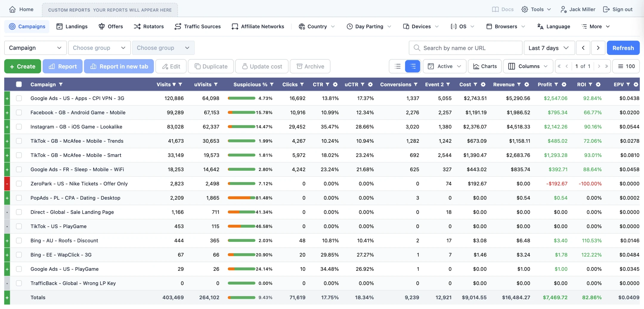Click the Charts button
644x309 pixels.
point(485,66)
